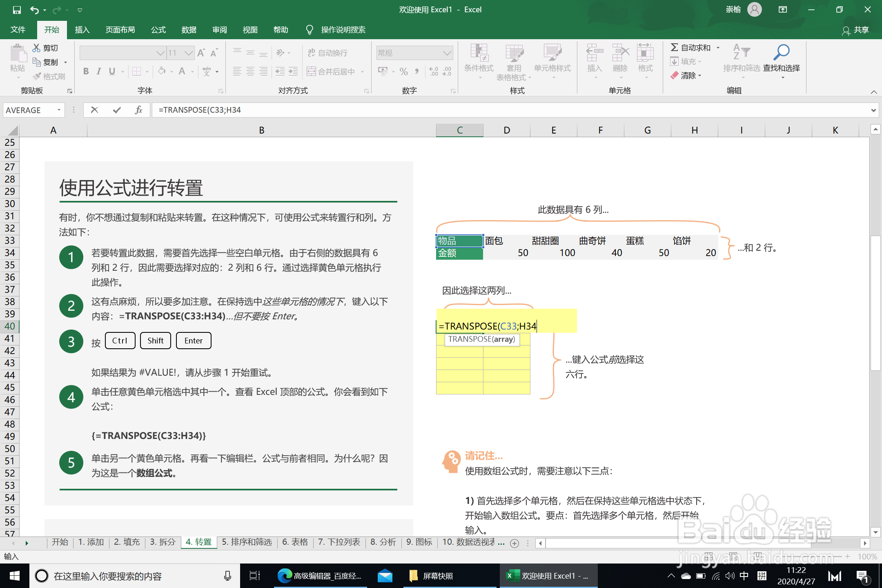Click the Cut button in the Clipboard group
882x588 pixels.
coord(45,48)
